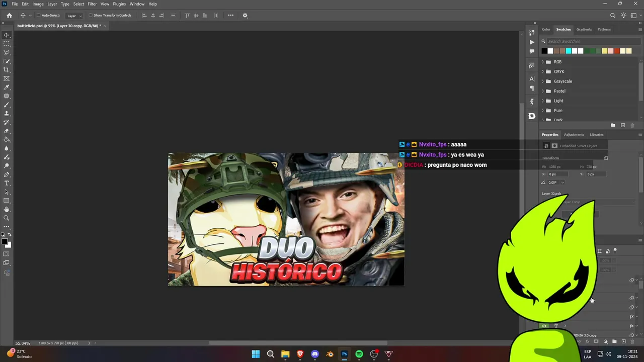
Task: Switch to the Libraries tab
Action: click(x=597, y=135)
